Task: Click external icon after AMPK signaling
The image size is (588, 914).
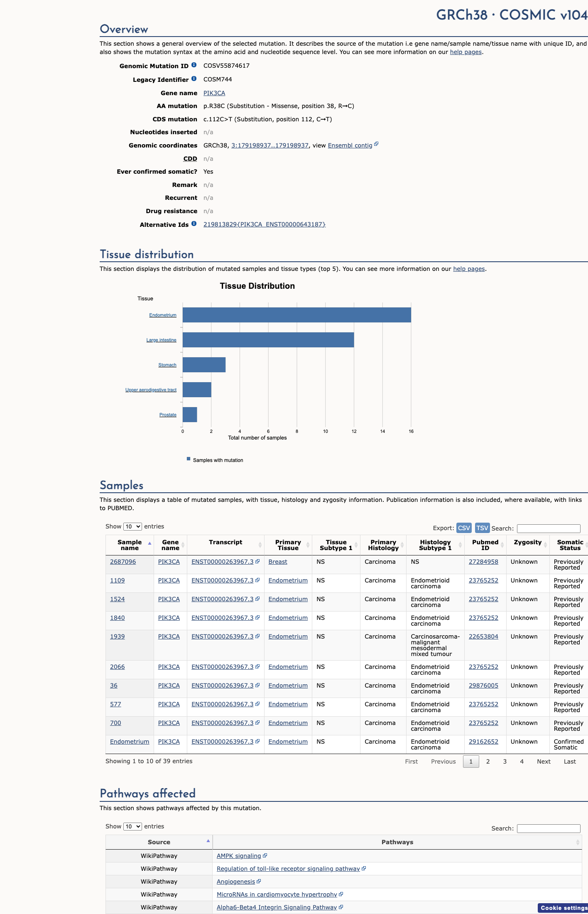Action: pyautogui.click(x=265, y=855)
